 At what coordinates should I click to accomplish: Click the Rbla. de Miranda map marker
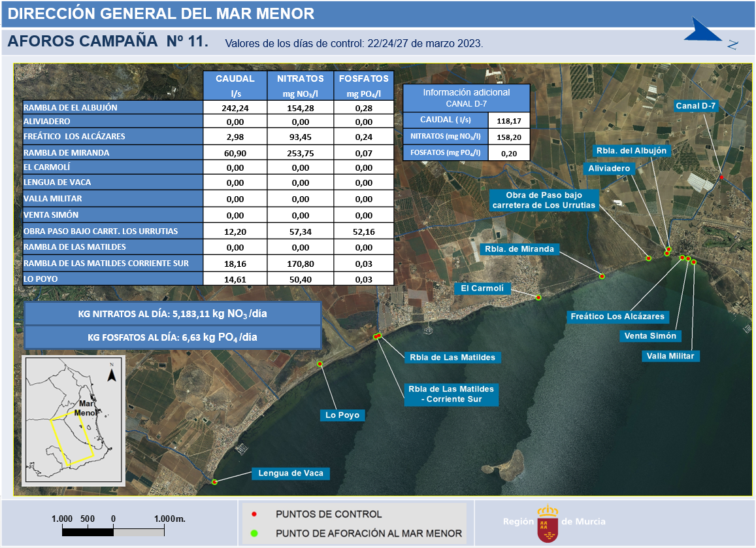(x=602, y=277)
